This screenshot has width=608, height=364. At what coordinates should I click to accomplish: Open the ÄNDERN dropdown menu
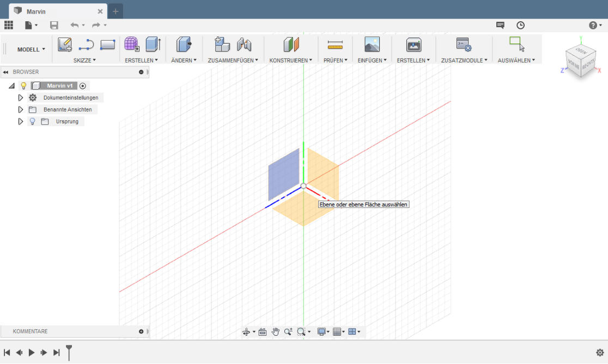(184, 60)
